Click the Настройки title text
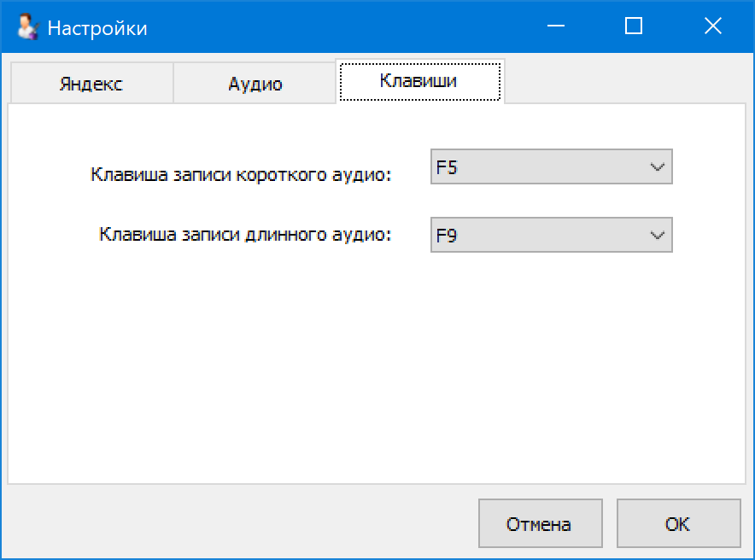 (97, 28)
